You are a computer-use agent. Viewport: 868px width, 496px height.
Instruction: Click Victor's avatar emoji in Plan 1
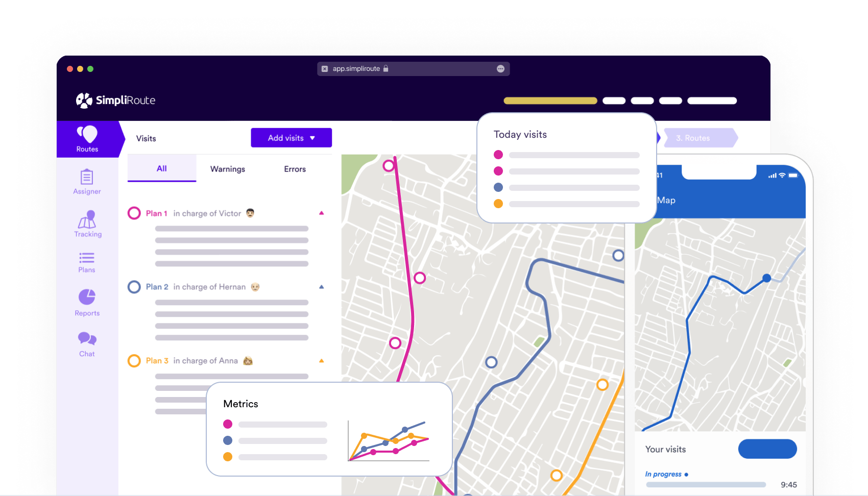[250, 213]
